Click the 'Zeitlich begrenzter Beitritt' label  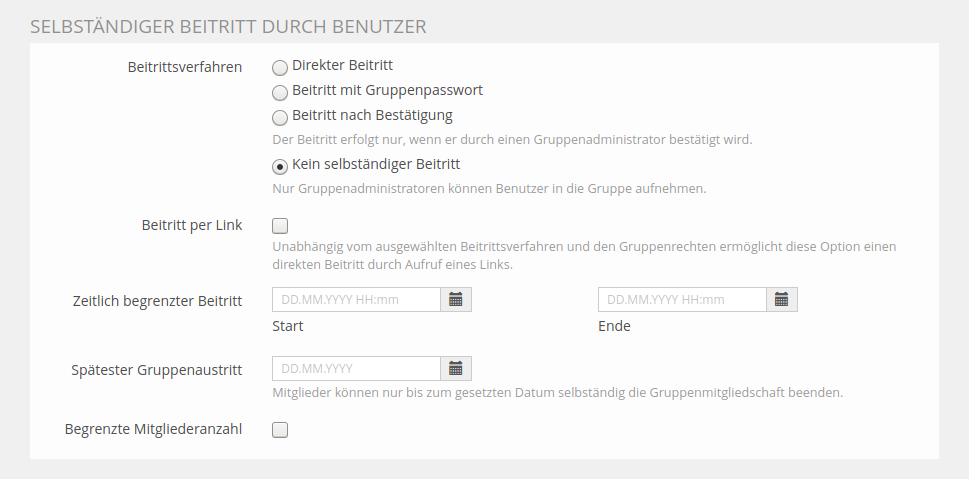pos(157,301)
